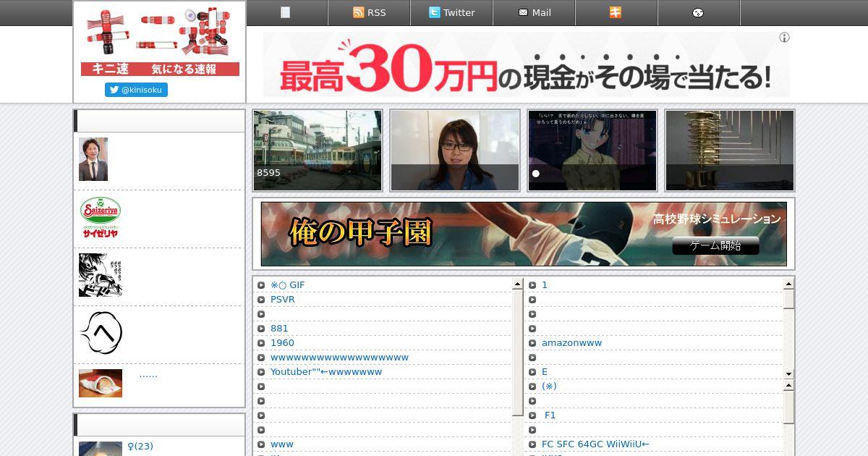868x456 pixels.
Task: Click the bullet icon beside 1960
Action: (261, 343)
